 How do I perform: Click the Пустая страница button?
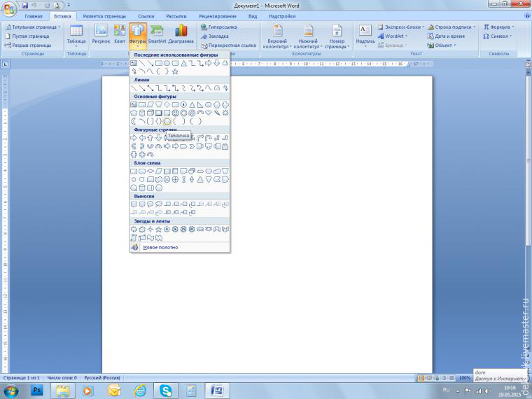pyautogui.click(x=28, y=36)
